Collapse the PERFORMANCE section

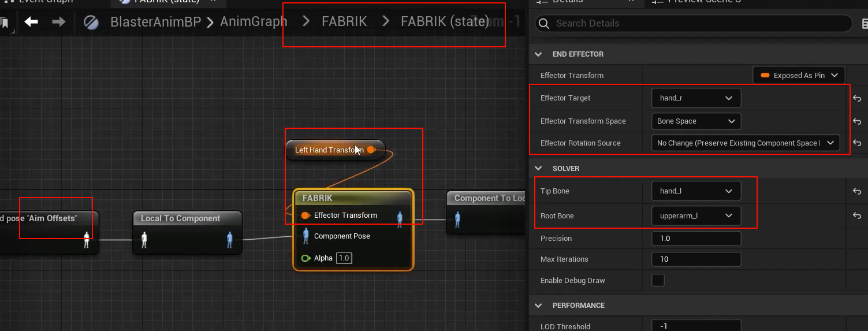(538, 306)
